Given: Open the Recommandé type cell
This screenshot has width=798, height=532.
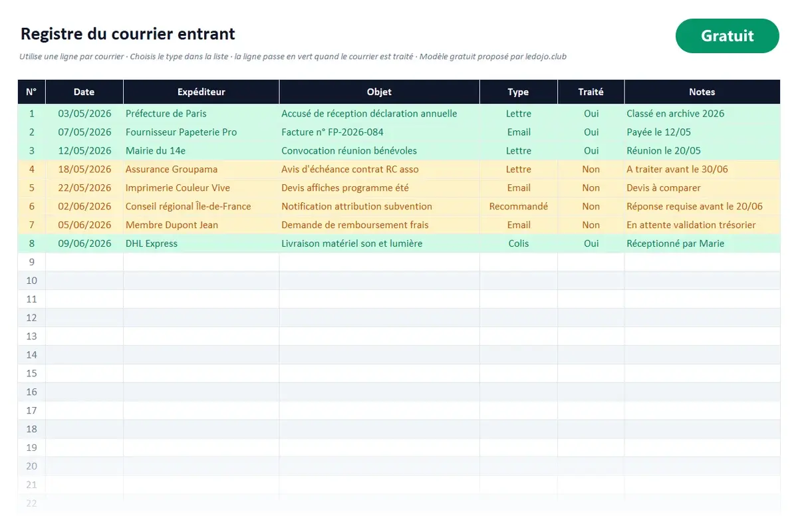Looking at the screenshot, I should pos(518,207).
